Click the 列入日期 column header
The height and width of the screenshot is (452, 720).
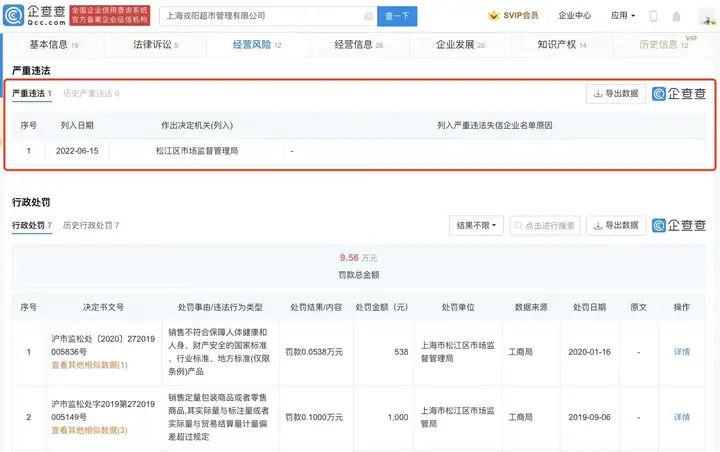77,125
